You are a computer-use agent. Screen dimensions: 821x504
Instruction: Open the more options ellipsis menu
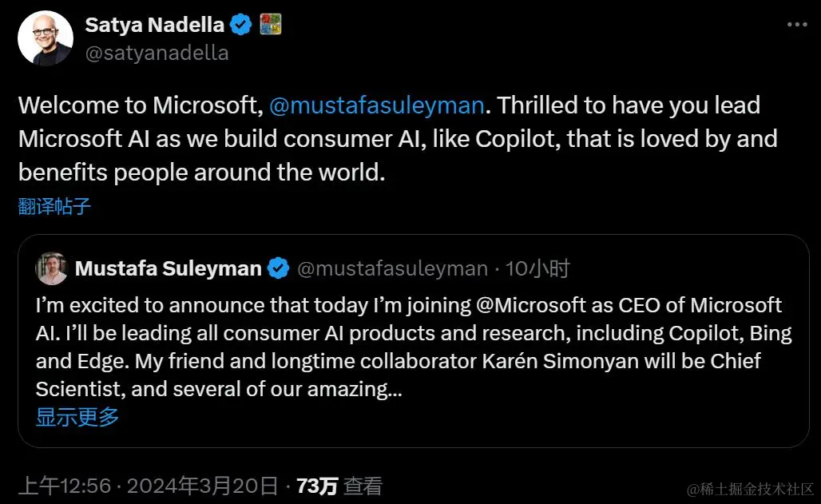(x=797, y=25)
